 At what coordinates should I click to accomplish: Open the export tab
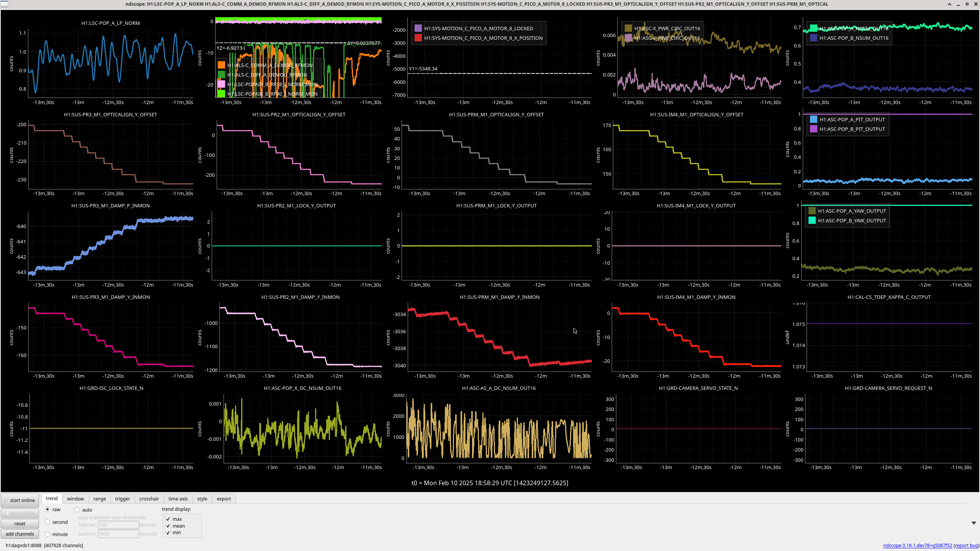[224, 499]
